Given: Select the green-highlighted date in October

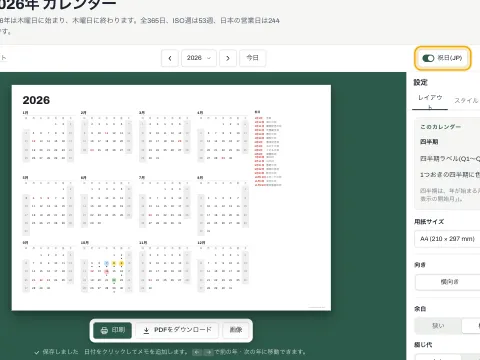Looking at the screenshot, I should pyautogui.click(x=114, y=280).
